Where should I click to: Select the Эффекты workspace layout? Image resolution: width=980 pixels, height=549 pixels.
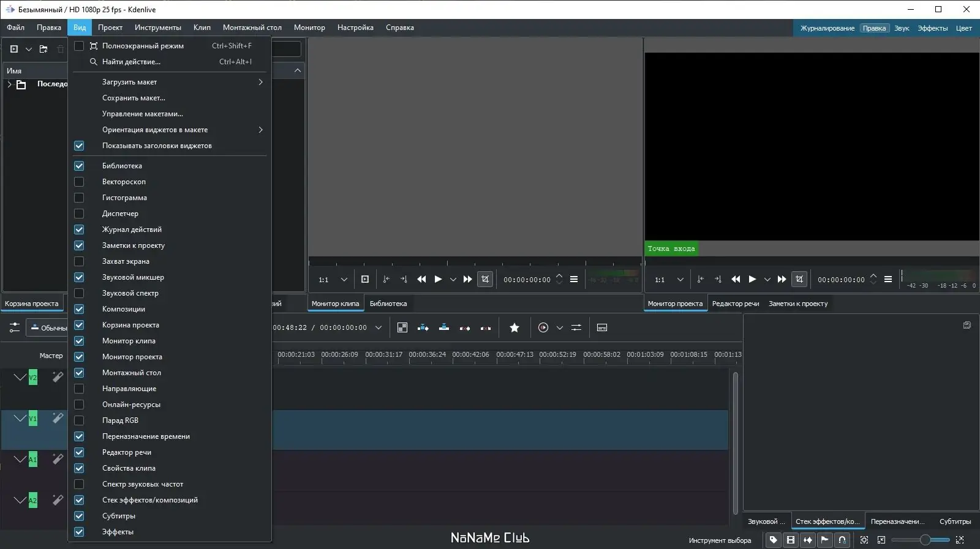pyautogui.click(x=932, y=28)
